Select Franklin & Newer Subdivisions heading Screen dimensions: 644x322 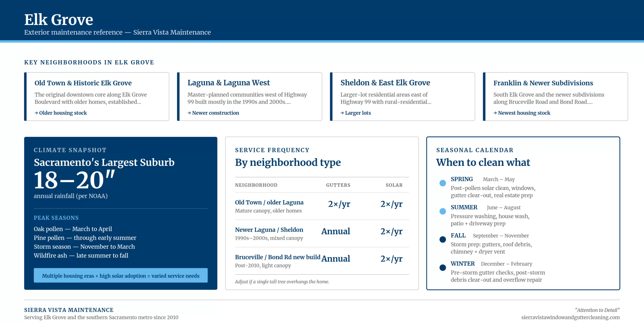(x=543, y=83)
